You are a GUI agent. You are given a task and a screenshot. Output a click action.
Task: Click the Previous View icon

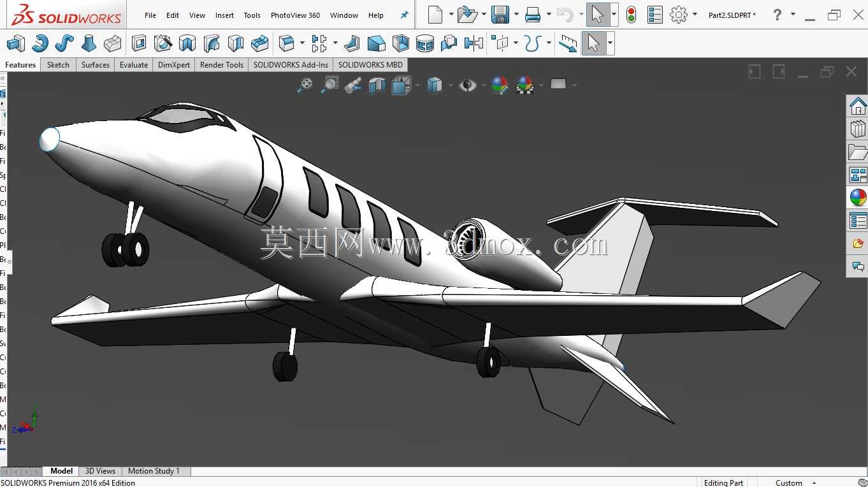pyautogui.click(x=353, y=85)
